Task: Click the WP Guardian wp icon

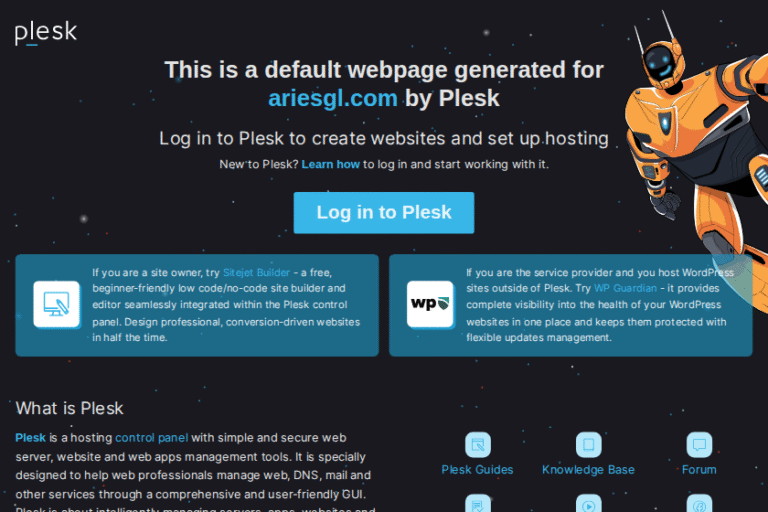Action: point(430,304)
